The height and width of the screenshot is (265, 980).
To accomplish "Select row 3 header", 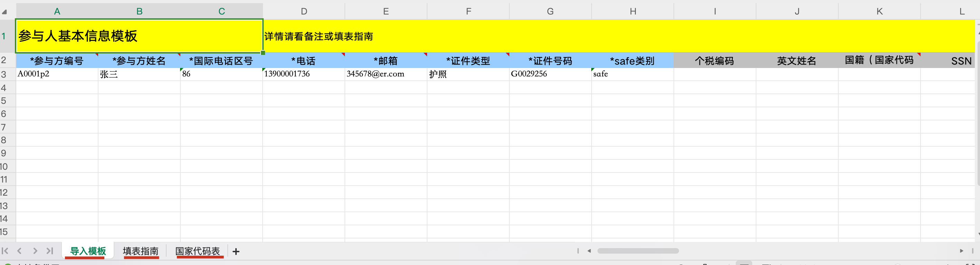I will [8, 74].
